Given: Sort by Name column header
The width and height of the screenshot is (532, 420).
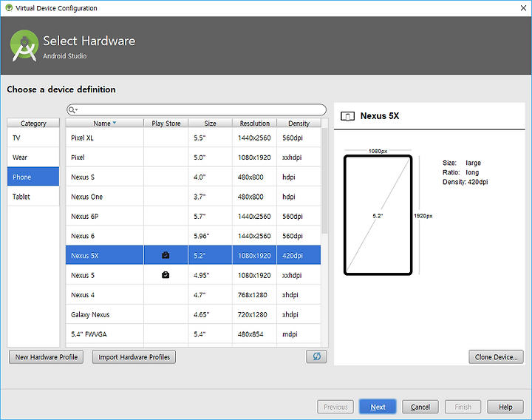Looking at the screenshot, I should pyautogui.click(x=104, y=123).
